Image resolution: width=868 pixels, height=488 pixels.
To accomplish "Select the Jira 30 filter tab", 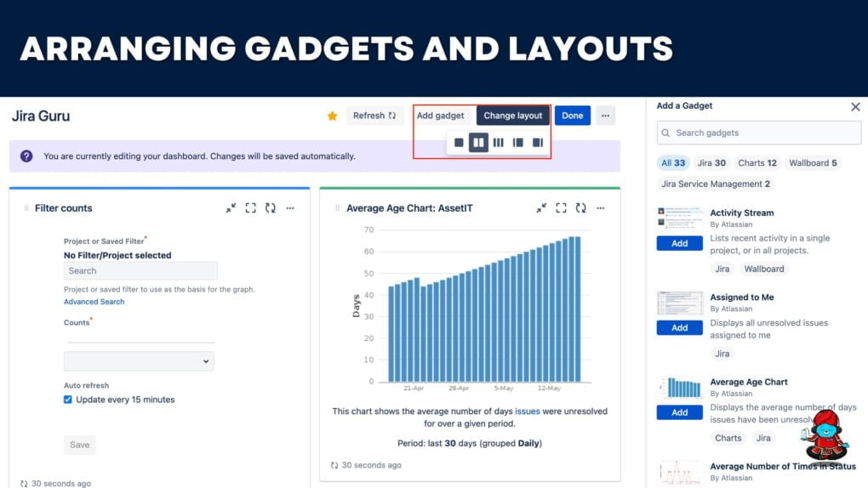I will (711, 162).
